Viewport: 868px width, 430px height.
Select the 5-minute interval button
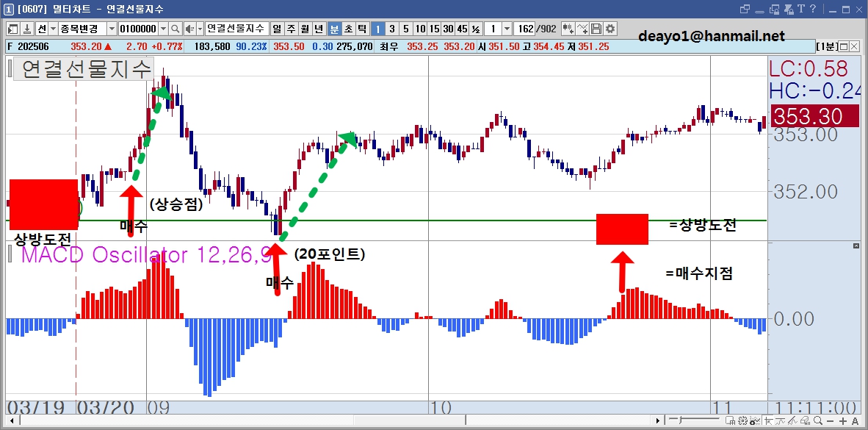point(406,29)
